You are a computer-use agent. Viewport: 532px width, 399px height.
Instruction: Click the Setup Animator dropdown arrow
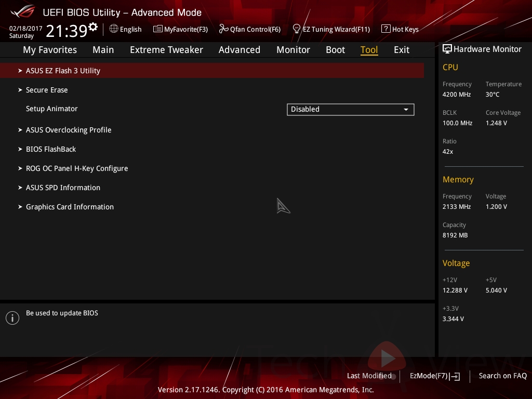[406, 110]
